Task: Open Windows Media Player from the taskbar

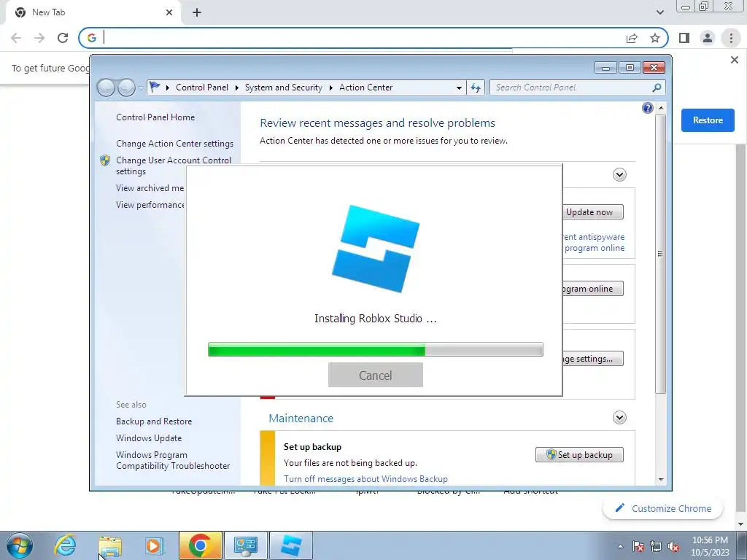Action: pos(155,545)
